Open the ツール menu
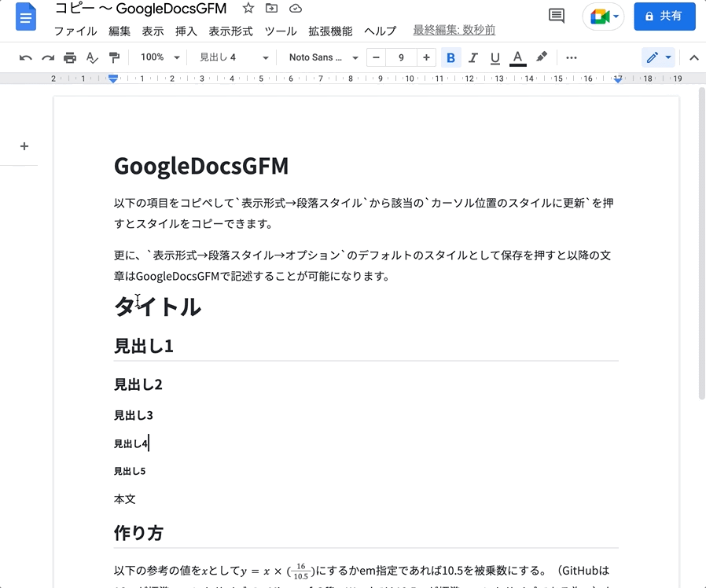The height and width of the screenshot is (588, 706). click(x=281, y=31)
